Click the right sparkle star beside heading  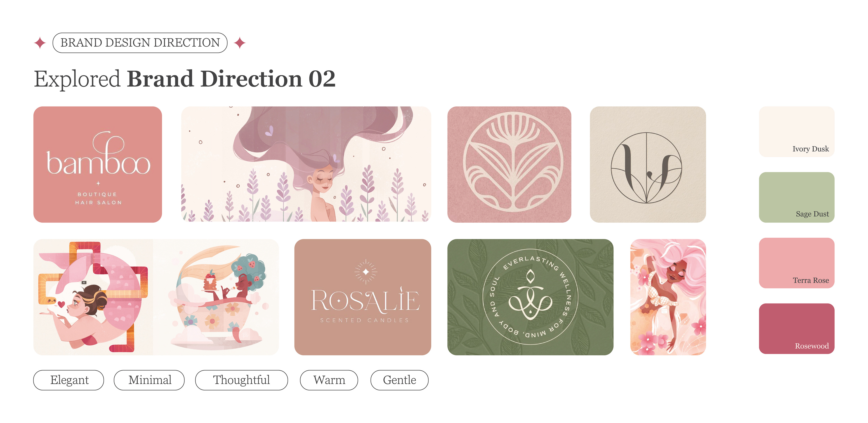(x=240, y=43)
